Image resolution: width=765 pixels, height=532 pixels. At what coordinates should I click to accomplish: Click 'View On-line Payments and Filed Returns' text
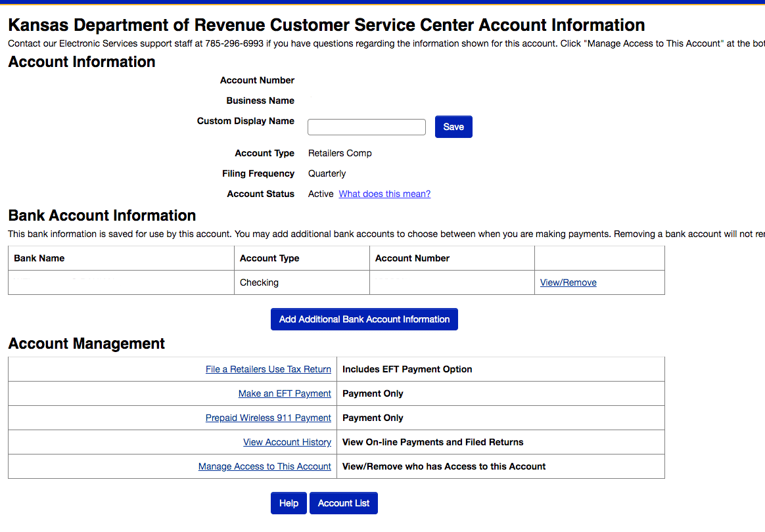click(x=432, y=442)
